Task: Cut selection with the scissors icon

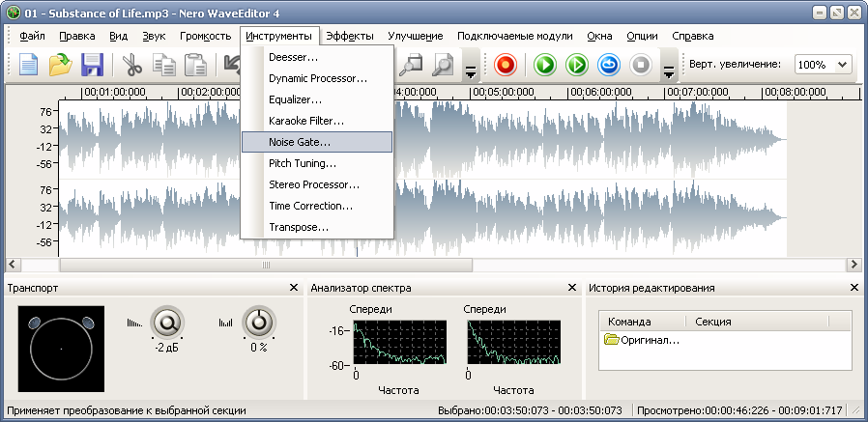Action: click(132, 65)
